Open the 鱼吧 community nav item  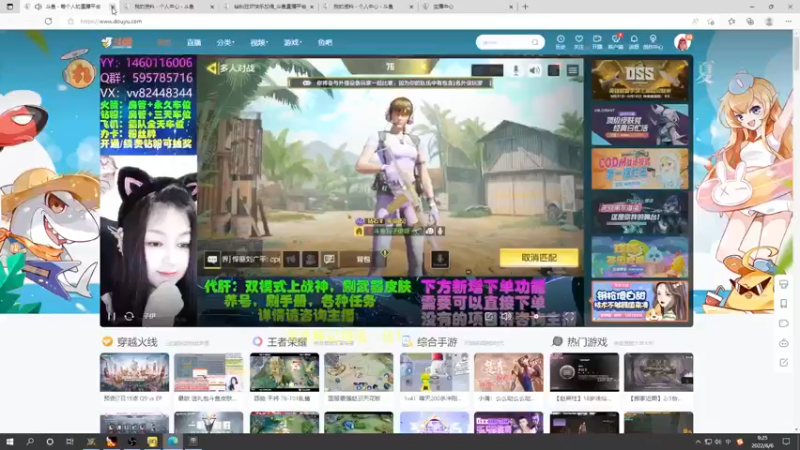click(325, 42)
